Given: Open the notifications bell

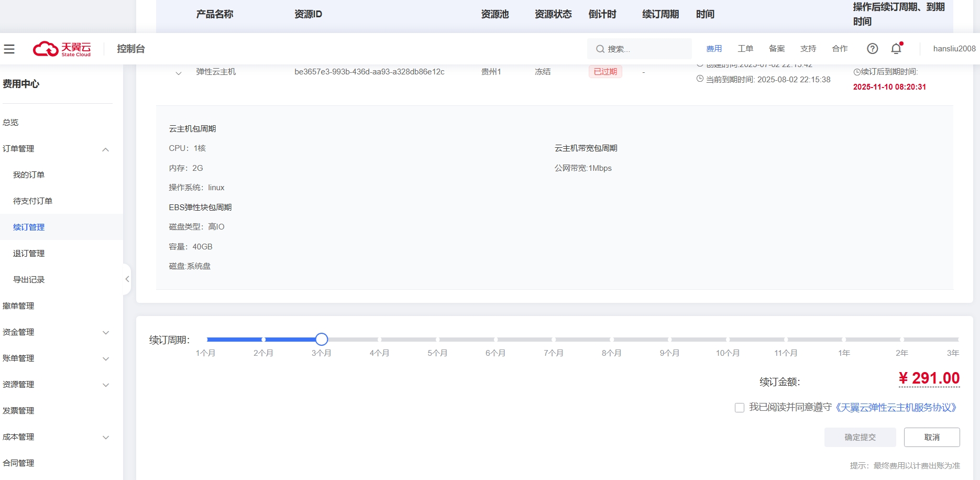Looking at the screenshot, I should tap(896, 49).
